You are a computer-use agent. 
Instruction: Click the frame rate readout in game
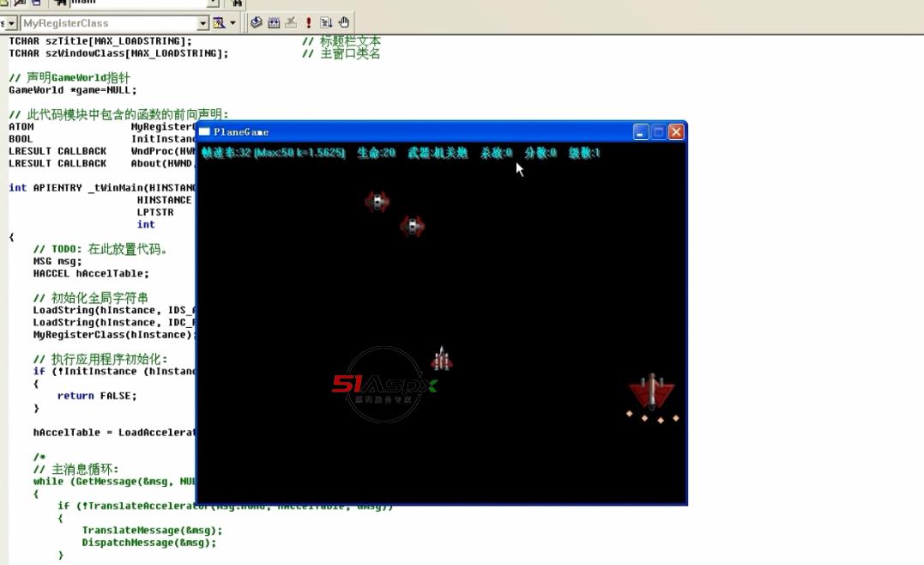point(274,153)
